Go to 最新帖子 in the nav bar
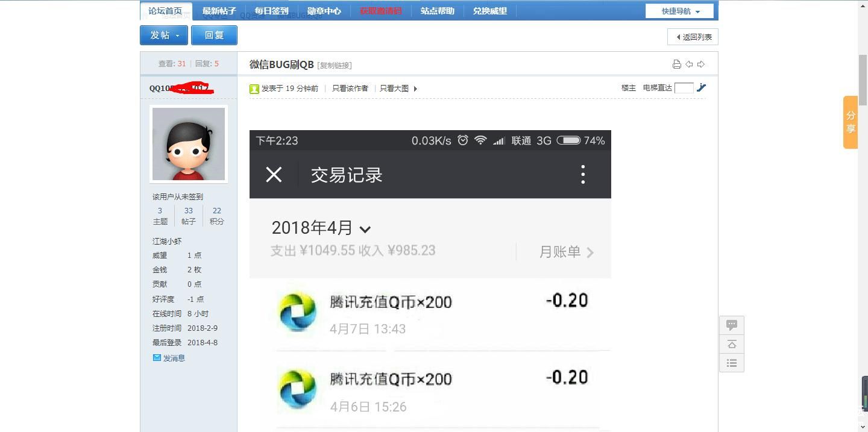868x432 pixels. pos(219,11)
